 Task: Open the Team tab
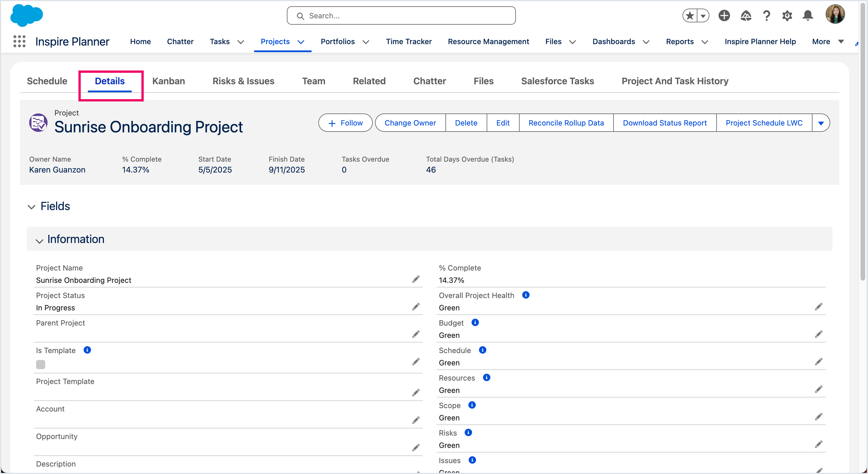coord(313,81)
